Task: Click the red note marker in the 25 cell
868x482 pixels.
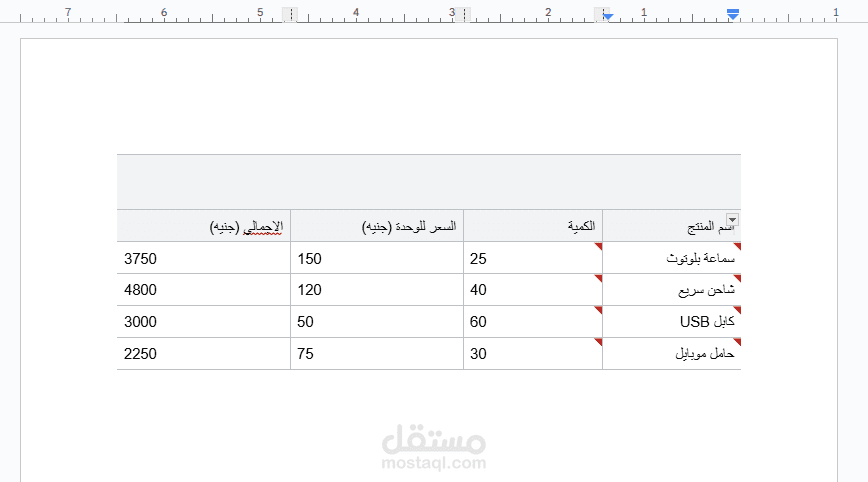Action: click(599, 246)
